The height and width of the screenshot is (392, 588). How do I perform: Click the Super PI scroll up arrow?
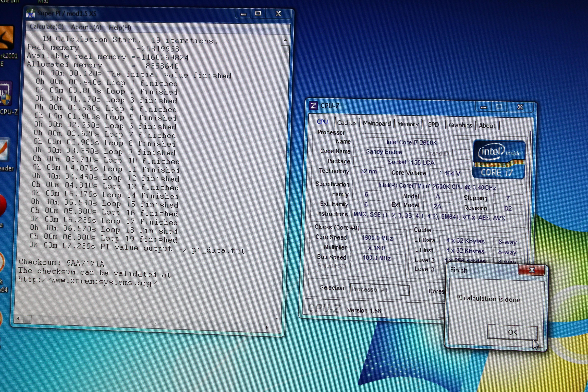pos(285,40)
